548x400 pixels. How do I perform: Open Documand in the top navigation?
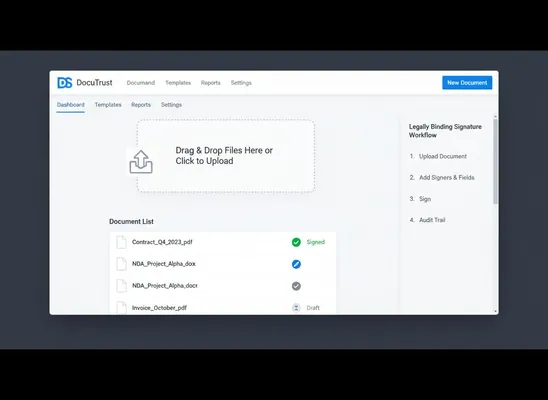pyautogui.click(x=140, y=83)
